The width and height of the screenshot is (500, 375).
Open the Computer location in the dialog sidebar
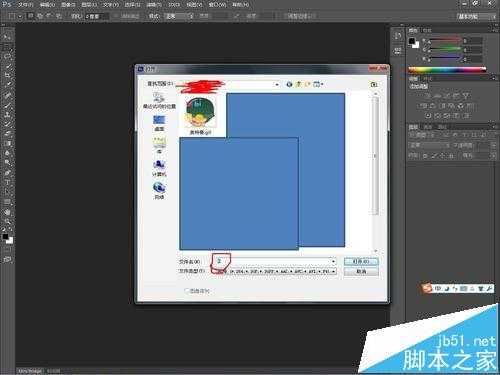coord(159,168)
